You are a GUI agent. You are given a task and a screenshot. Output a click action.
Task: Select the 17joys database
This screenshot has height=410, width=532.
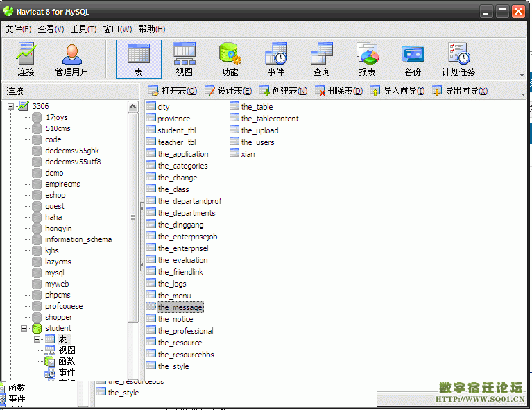tap(57, 117)
